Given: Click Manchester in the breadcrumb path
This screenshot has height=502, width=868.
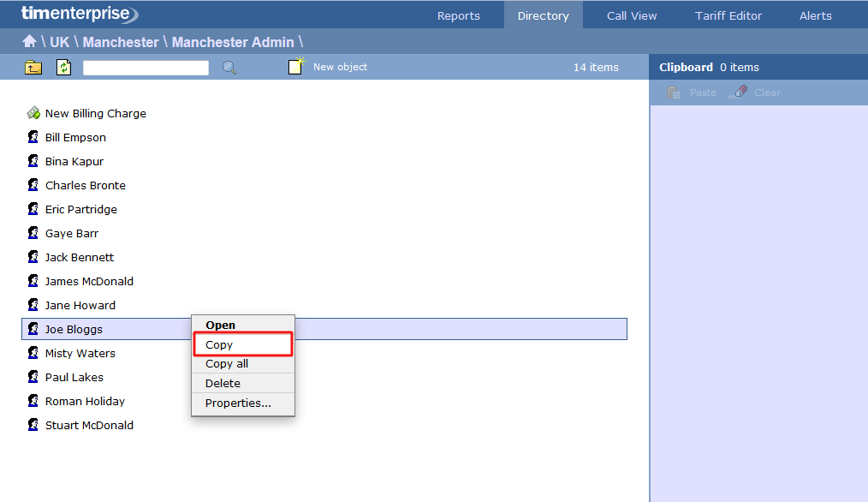Looking at the screenshot, I should (121, 42).
